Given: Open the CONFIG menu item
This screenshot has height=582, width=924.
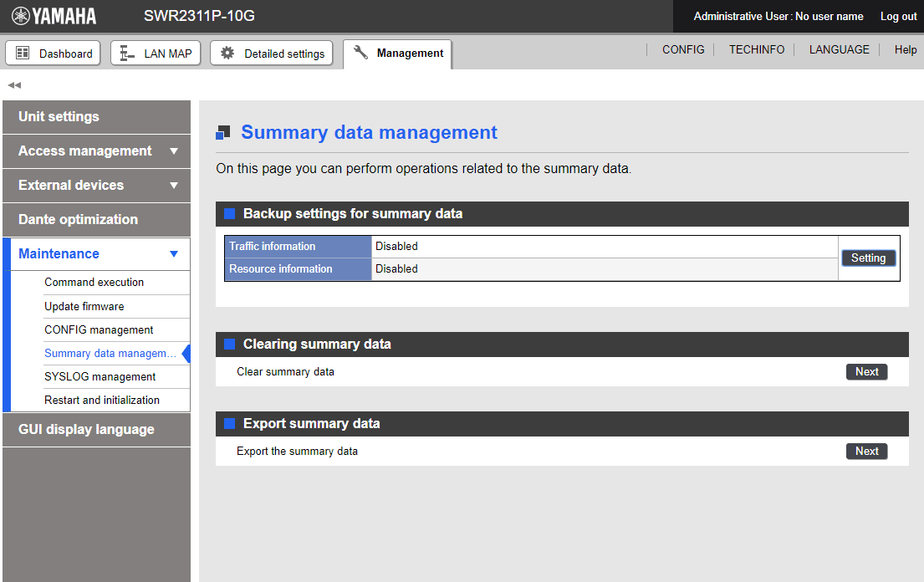Looking at the screenshot, I should [x=683, y=50].
